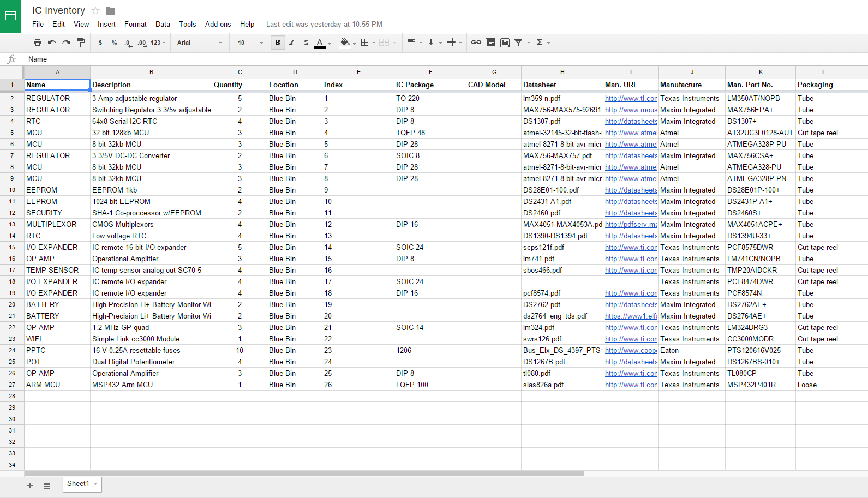This screenshot has height=498, width=868.
Task: Select the Paint format tool
Action: [81, 43]
